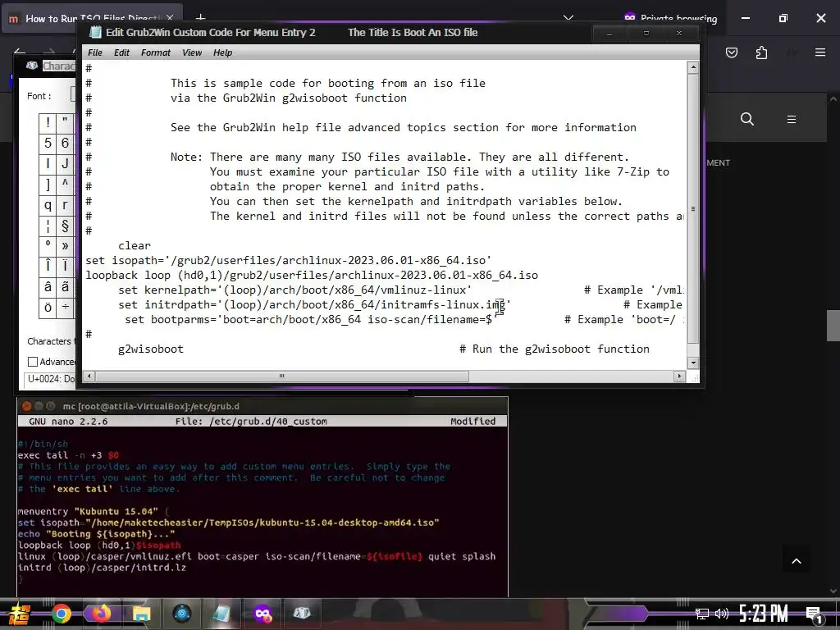Open Firefox Private Browsing taskbar icon
840x630 pixels.
click(262, 614)
